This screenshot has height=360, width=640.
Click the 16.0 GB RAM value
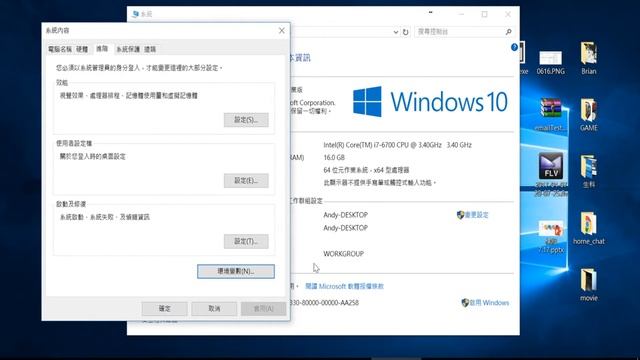click(x=334, y=157)
